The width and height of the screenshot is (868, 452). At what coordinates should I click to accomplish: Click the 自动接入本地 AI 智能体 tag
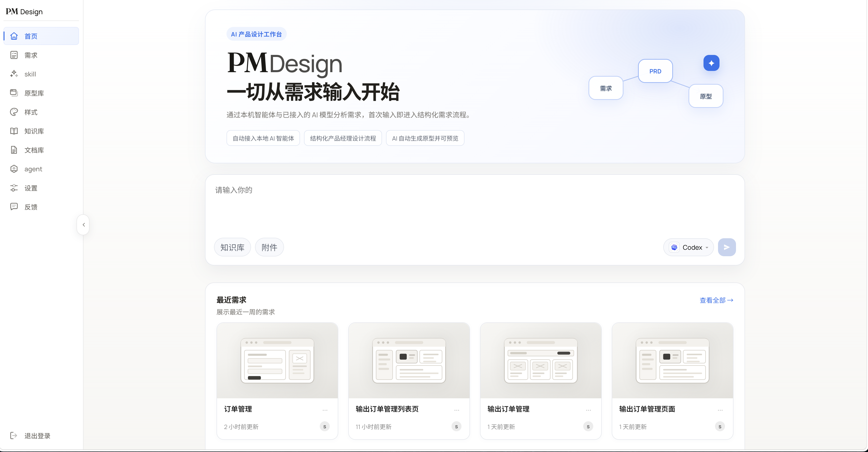263,138
